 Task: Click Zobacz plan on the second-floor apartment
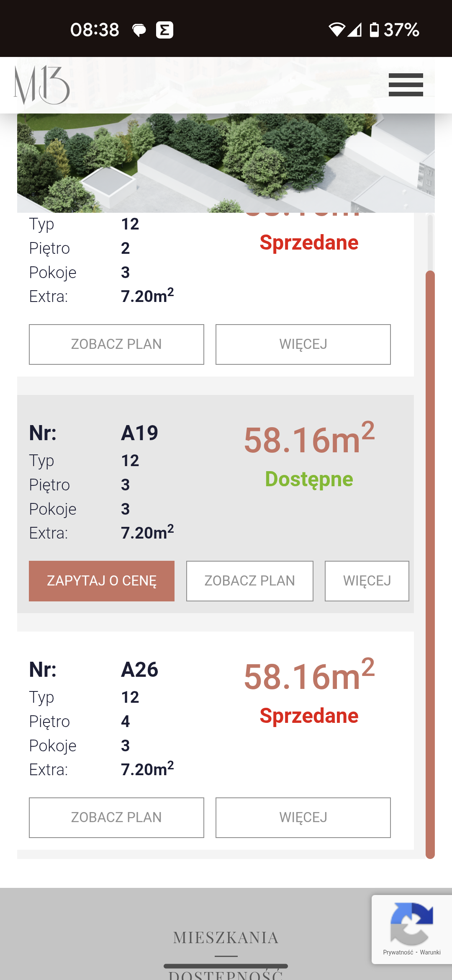(x=116, y=344)
